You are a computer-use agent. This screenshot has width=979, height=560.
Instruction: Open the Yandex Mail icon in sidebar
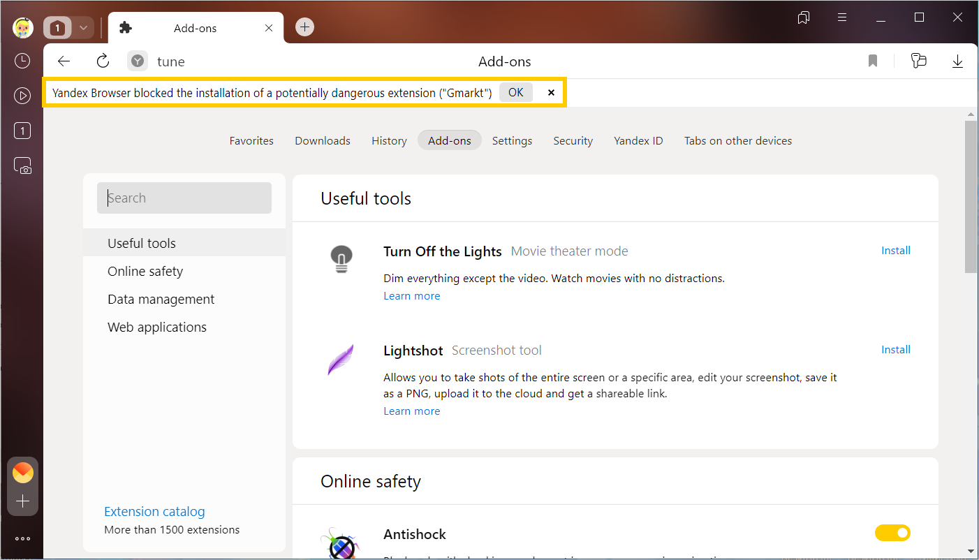(23, 473)
